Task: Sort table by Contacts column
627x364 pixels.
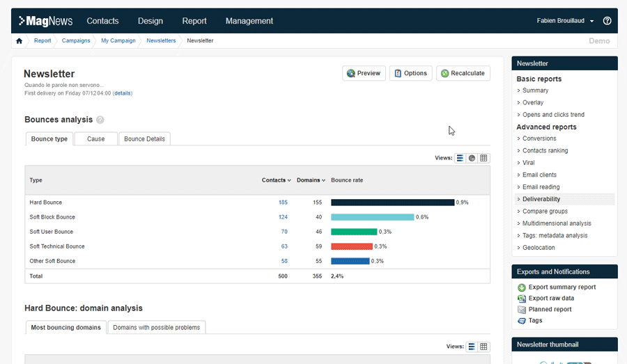Action: (276, 180)
